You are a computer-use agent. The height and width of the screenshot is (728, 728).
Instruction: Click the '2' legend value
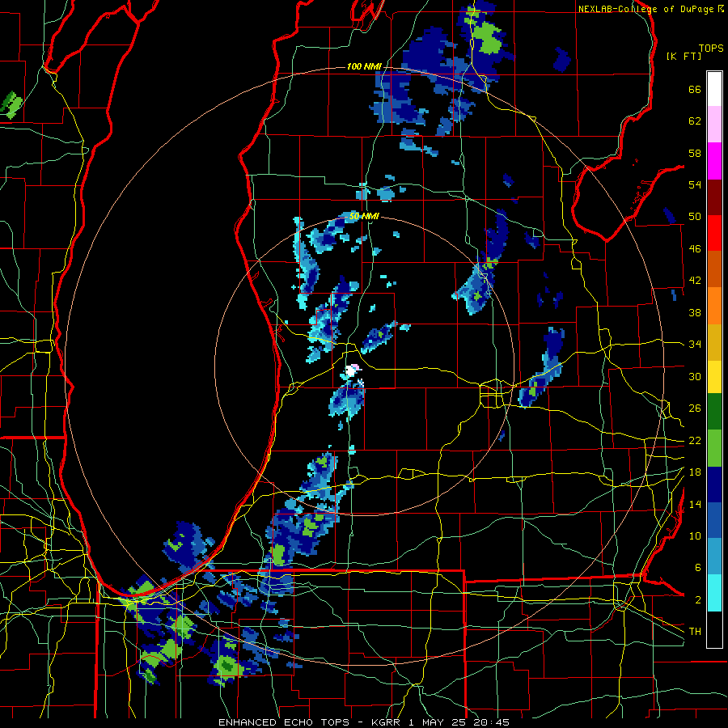[698, 600]
